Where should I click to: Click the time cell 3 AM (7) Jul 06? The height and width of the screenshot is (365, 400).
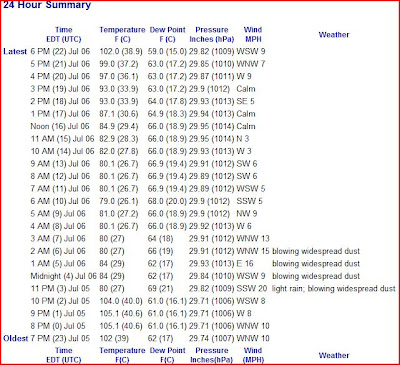click(x=58, y=239)
